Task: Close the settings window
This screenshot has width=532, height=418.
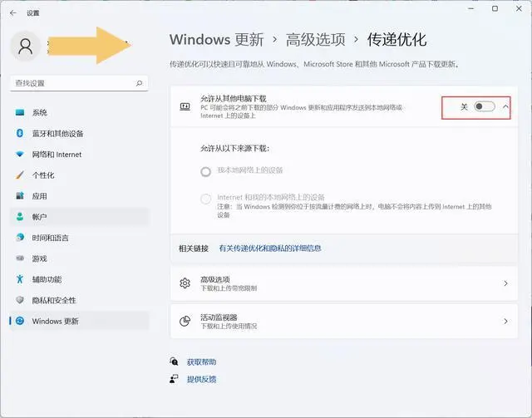Action: pos(519,8)
